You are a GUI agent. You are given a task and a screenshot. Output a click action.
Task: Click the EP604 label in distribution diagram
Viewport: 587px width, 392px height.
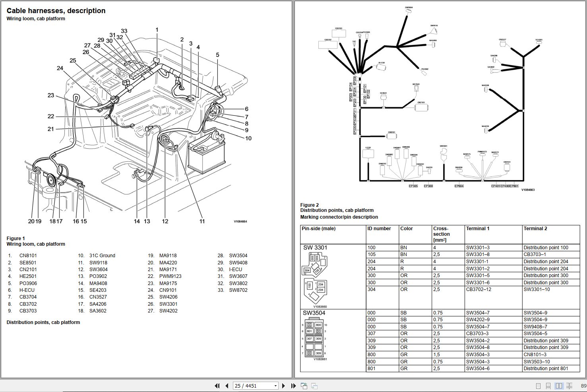point(459,186)
